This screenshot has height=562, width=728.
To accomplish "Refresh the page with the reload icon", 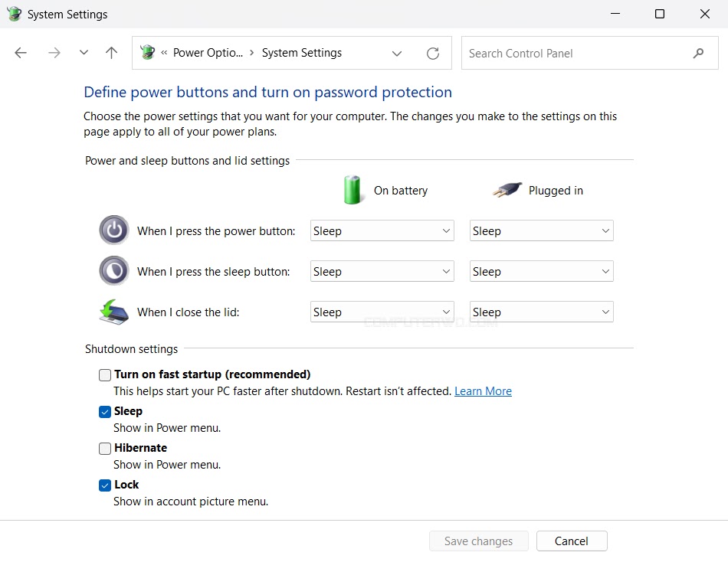I will pos(433,54).
